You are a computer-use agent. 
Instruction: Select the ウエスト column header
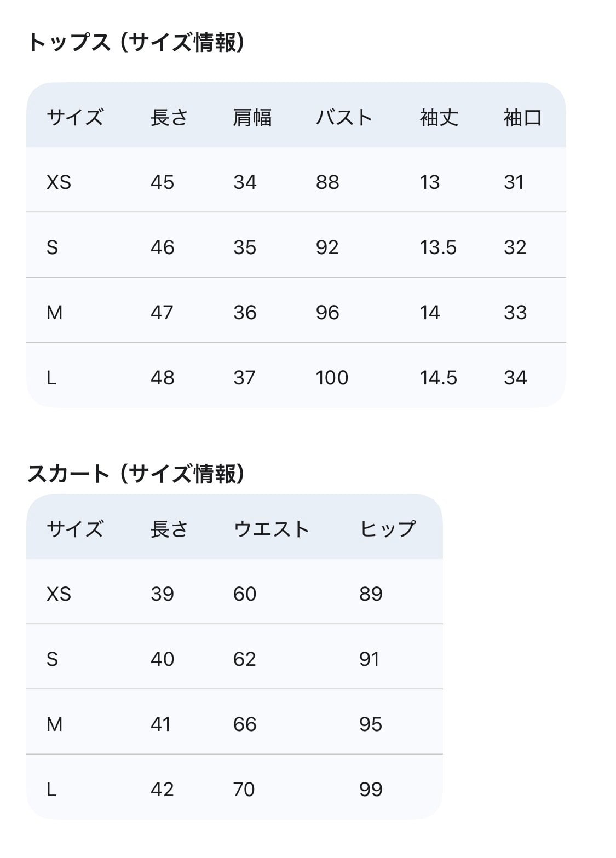272,529
